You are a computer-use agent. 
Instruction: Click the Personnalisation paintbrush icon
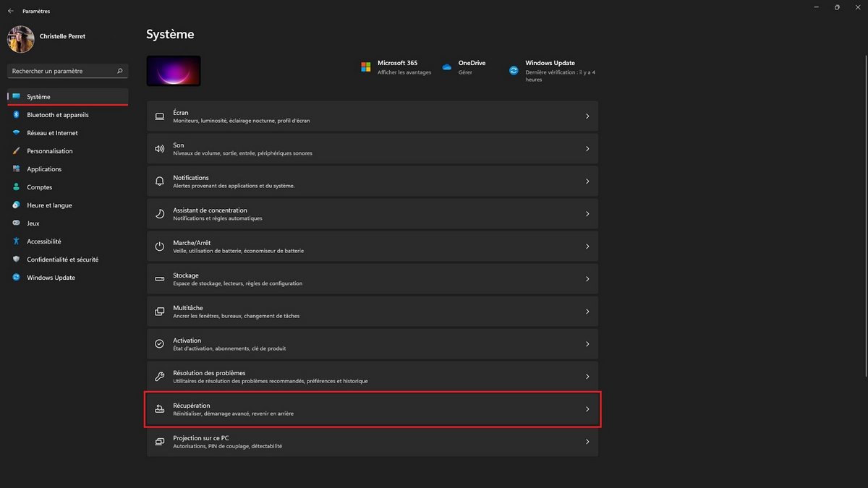click(x=16, y=151)
